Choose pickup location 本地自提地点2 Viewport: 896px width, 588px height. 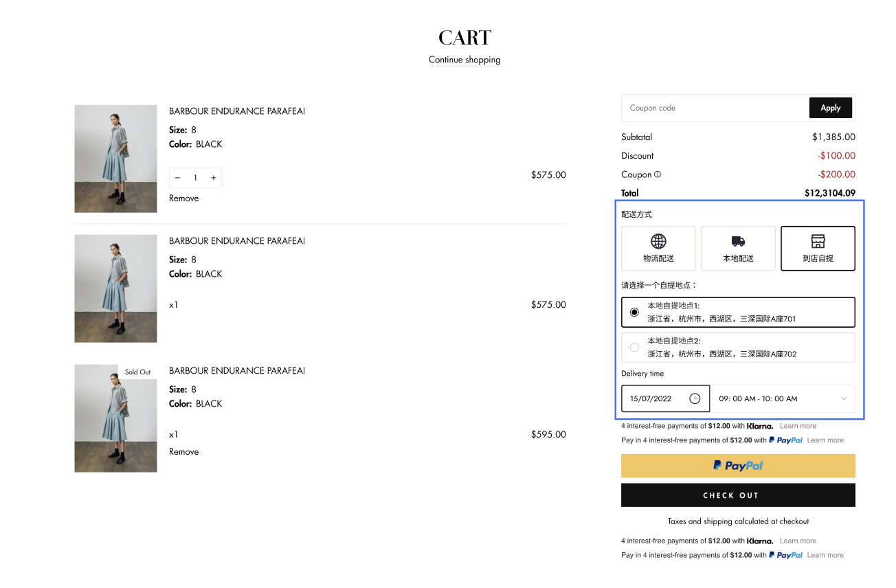point(738,348)
